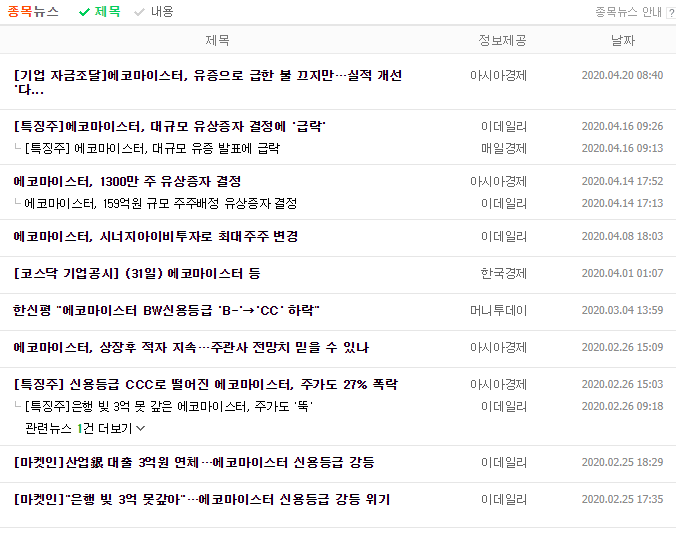Select date 2020.03.04 13:59
This screenshot has height=538, width=676.
(623, 310)
